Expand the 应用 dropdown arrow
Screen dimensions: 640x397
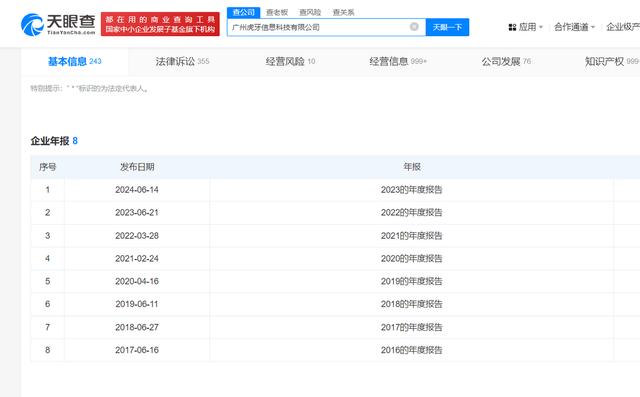[541, 27]
